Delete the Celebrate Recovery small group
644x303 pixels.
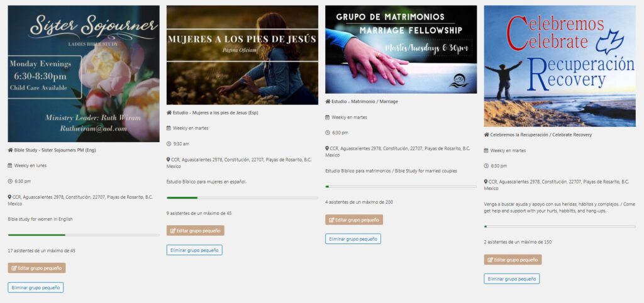[512, 278]
